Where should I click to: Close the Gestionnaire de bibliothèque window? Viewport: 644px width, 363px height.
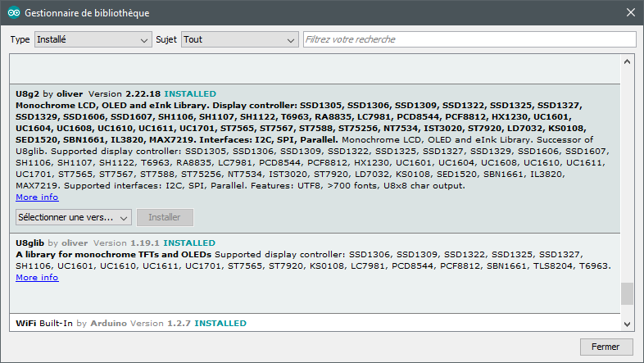pos(631,13)
